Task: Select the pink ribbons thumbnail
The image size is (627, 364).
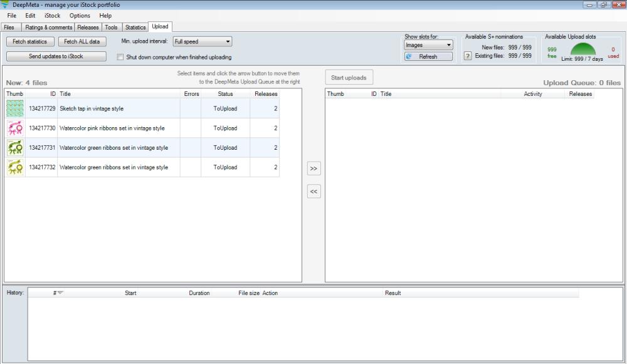Action: tap(15, 128)
